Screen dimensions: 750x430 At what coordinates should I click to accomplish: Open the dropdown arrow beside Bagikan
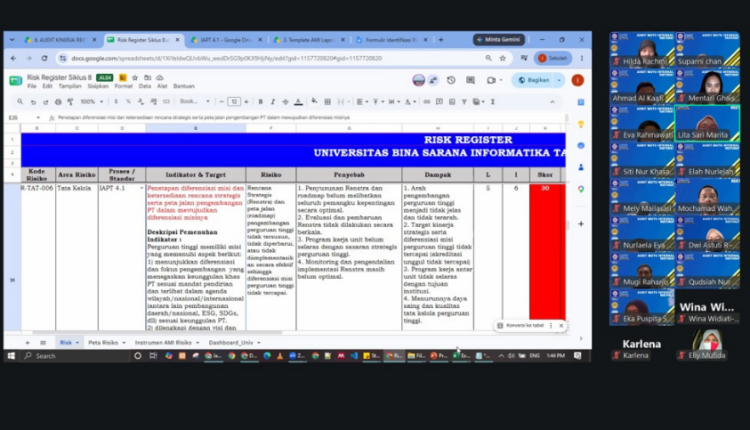(x=559, y=80)
